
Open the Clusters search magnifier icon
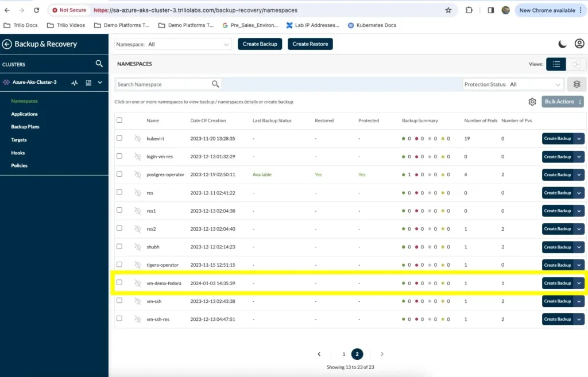tap(99, 64)
